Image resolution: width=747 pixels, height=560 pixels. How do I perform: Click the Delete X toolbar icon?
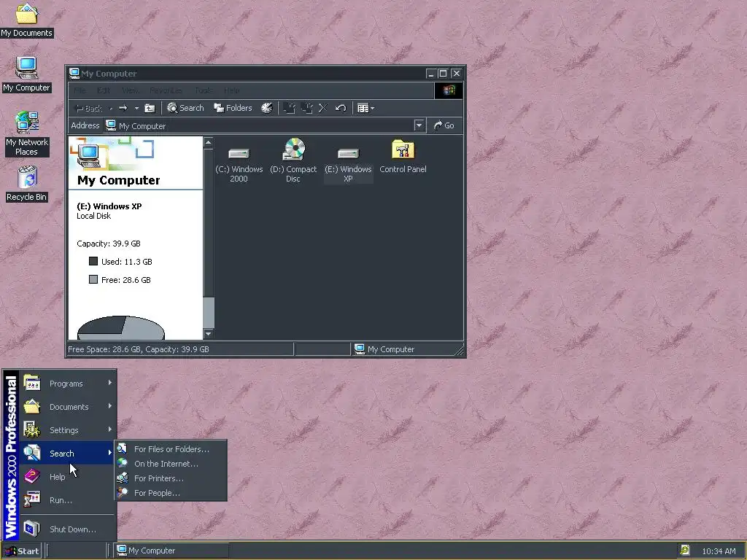pos(323,108)
